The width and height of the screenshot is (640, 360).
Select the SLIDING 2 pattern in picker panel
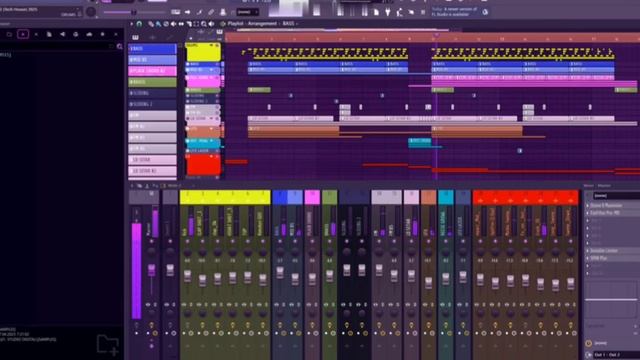(x=152, y=104)
